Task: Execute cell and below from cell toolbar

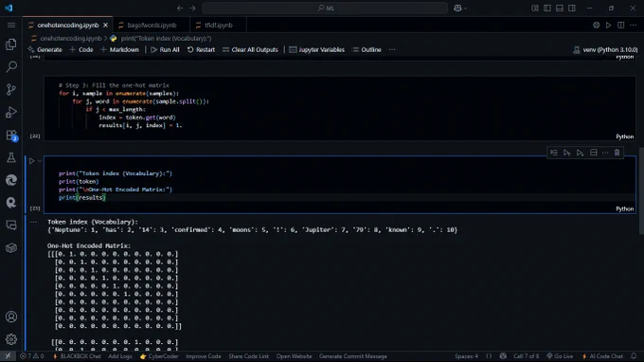Action: (580, 153)
